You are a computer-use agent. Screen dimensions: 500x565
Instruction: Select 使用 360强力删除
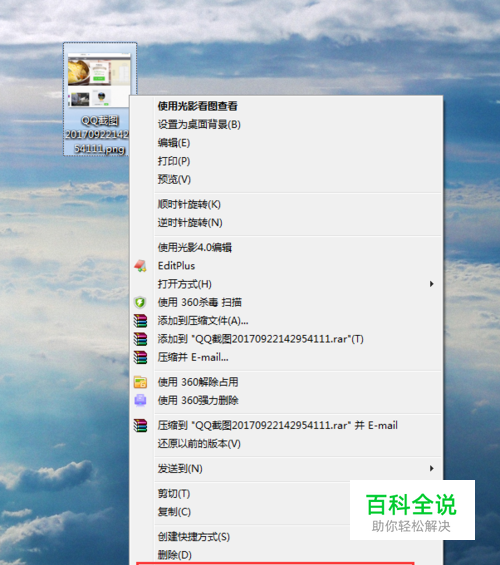[198, 400]
